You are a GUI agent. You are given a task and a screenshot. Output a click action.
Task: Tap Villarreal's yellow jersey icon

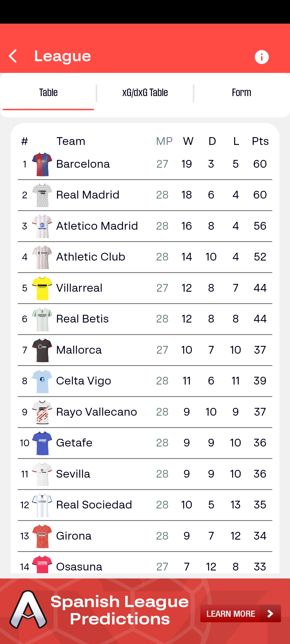[x=42, y=288]
